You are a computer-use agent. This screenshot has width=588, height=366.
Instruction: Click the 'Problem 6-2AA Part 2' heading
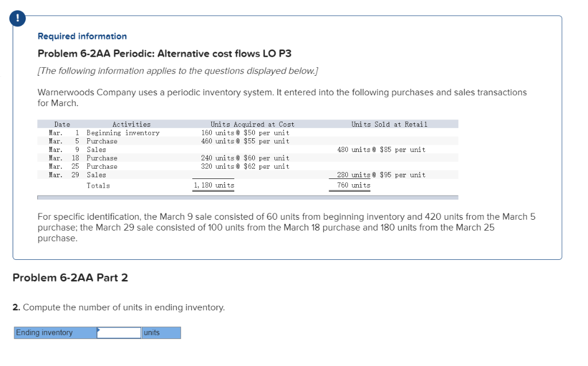[x=70, y=278]
